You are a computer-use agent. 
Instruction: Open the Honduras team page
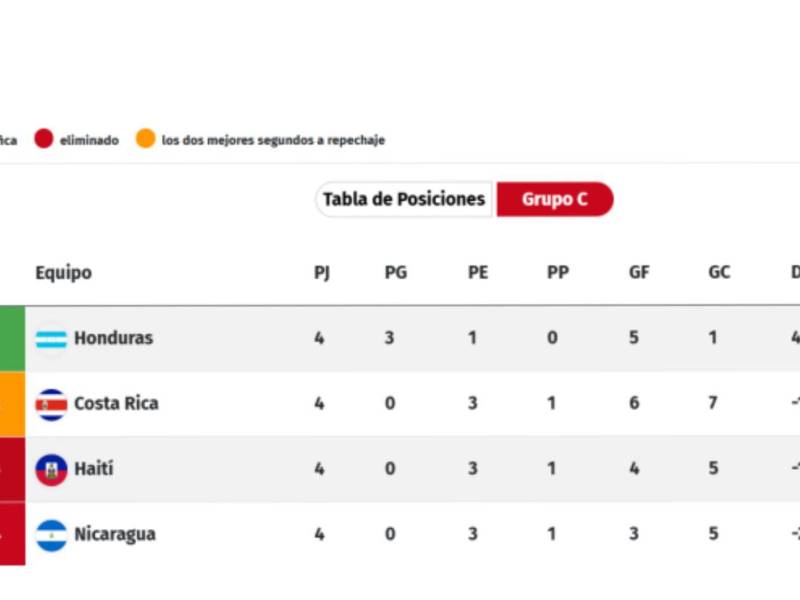coord(113,338)
